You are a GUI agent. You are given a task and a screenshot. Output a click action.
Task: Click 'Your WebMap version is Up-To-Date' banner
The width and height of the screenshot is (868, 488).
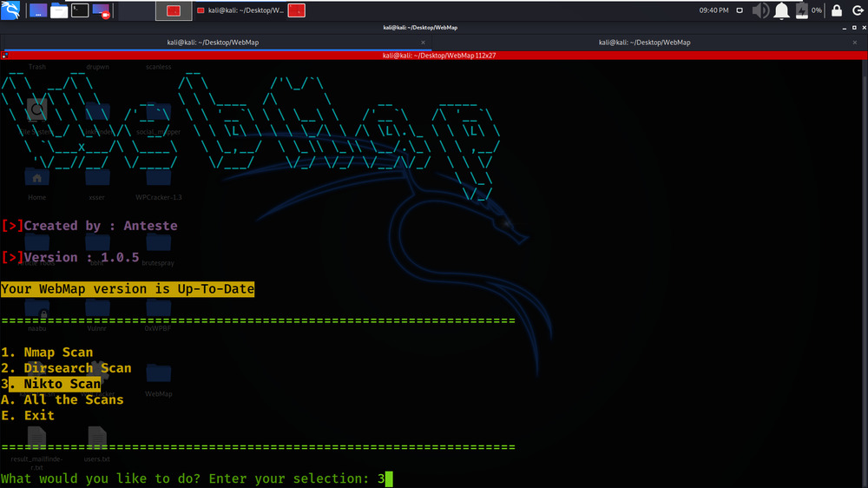pos(128,289)
